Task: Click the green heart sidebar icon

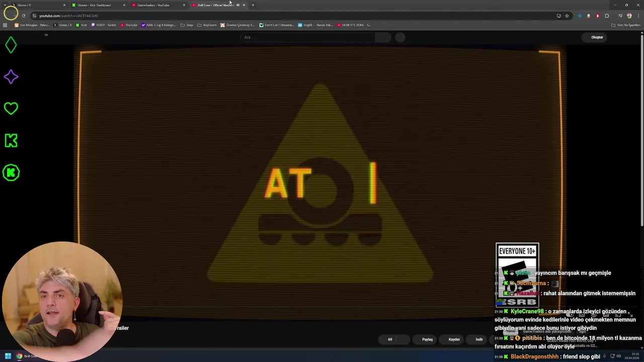Action: (11, 109)
